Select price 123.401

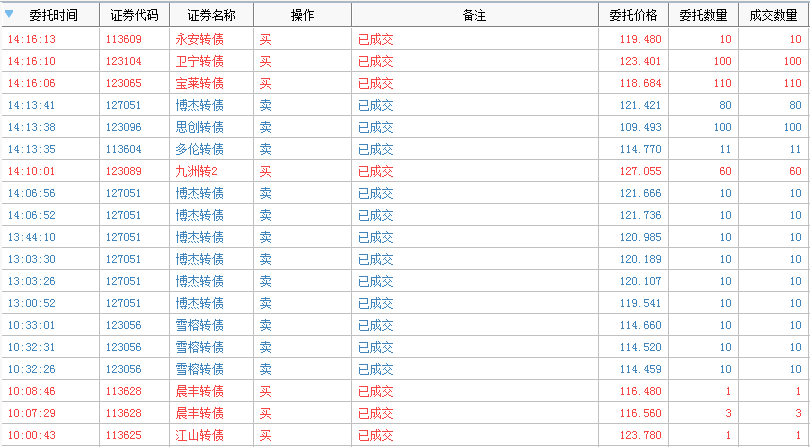[x=641, y=61]
